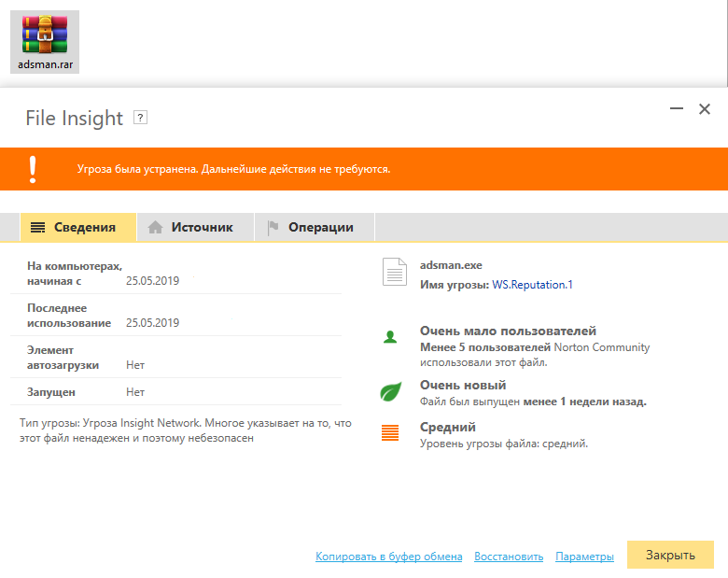Open the Источник tab

[x=195, y=227]
